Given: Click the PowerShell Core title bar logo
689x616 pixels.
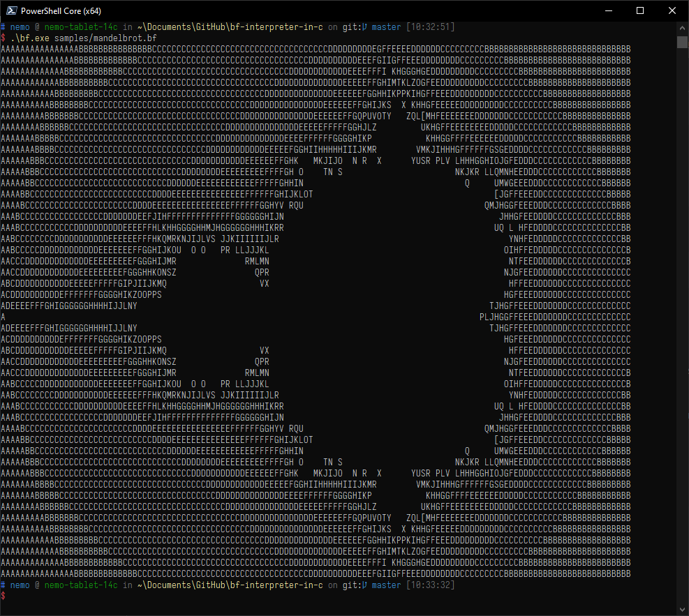Looking at the screenshot, I should tap(10, 10).
